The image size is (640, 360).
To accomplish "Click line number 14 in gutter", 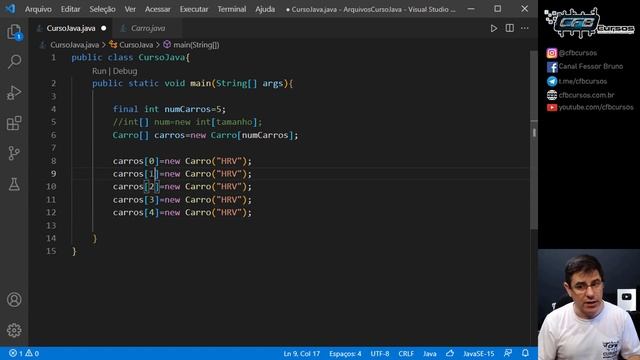I will [51, 238].
